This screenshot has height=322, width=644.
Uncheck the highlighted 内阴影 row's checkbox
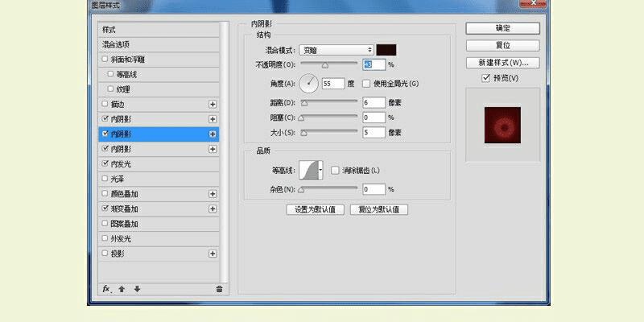(x=105, y=134)
